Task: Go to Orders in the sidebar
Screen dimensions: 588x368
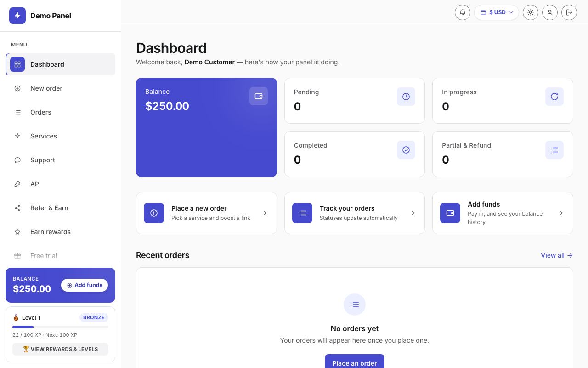Action: (x=61, y=112)
